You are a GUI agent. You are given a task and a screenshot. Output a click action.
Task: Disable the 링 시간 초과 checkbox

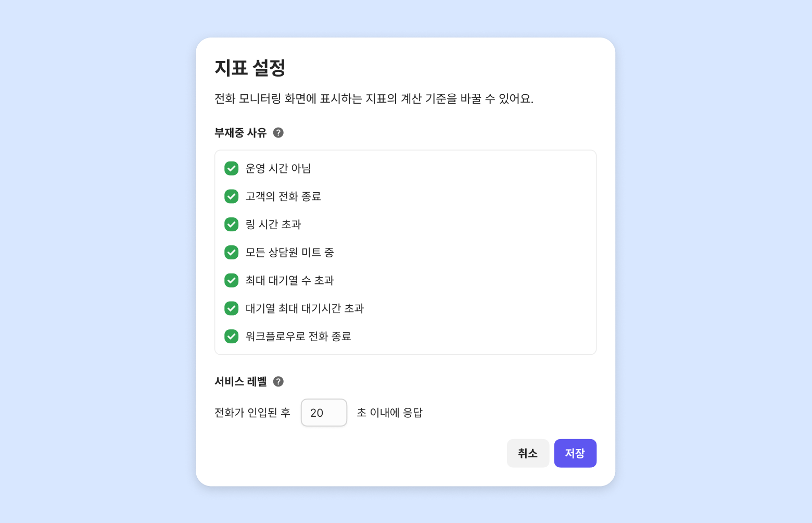click(x=232, y=225)
